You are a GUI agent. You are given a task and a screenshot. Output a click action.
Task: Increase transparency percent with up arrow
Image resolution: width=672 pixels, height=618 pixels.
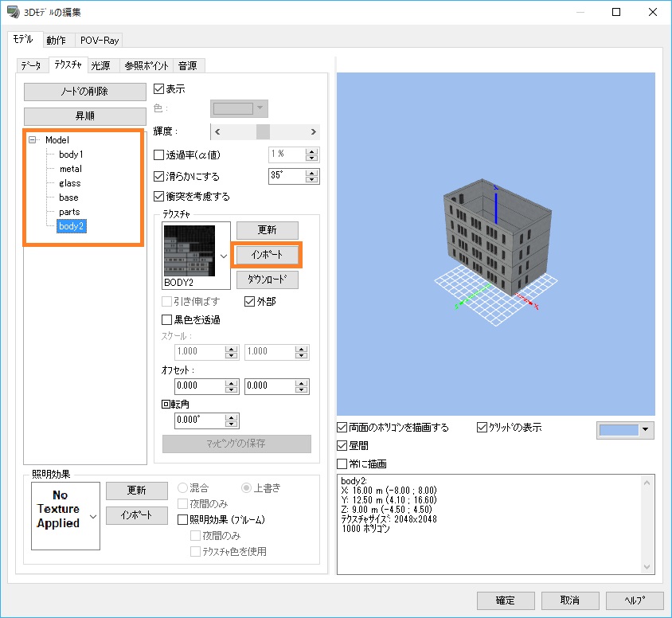[312, 151]
